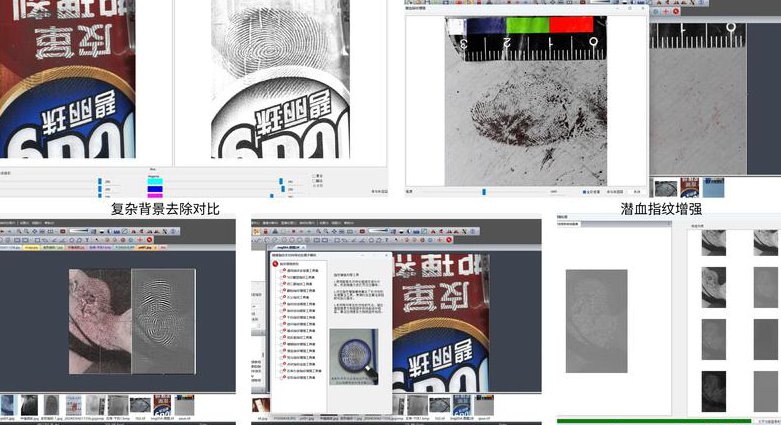Click red no-entry circle icon in bottom-left editor toolbar

[150, 240]
